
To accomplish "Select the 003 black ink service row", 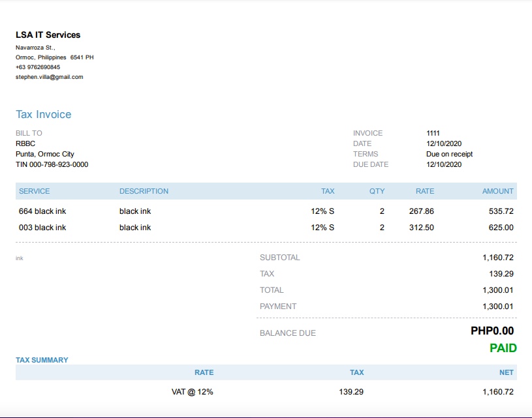I will 42,228.
